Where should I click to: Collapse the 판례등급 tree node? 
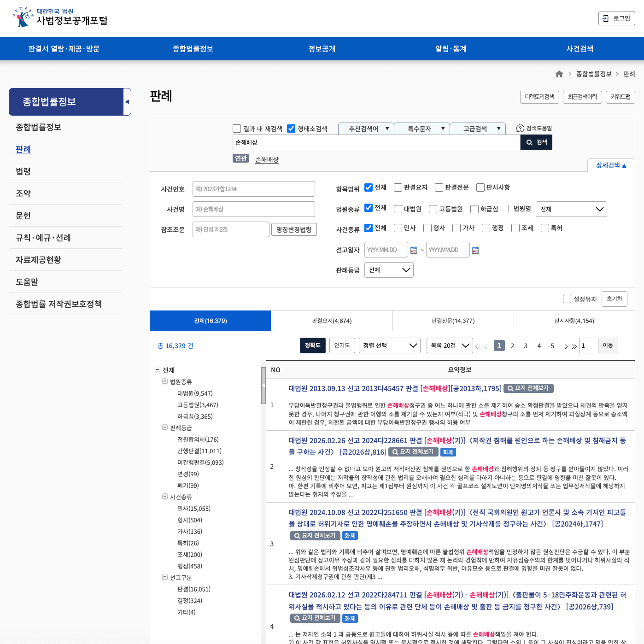click(x=165, y=427)
